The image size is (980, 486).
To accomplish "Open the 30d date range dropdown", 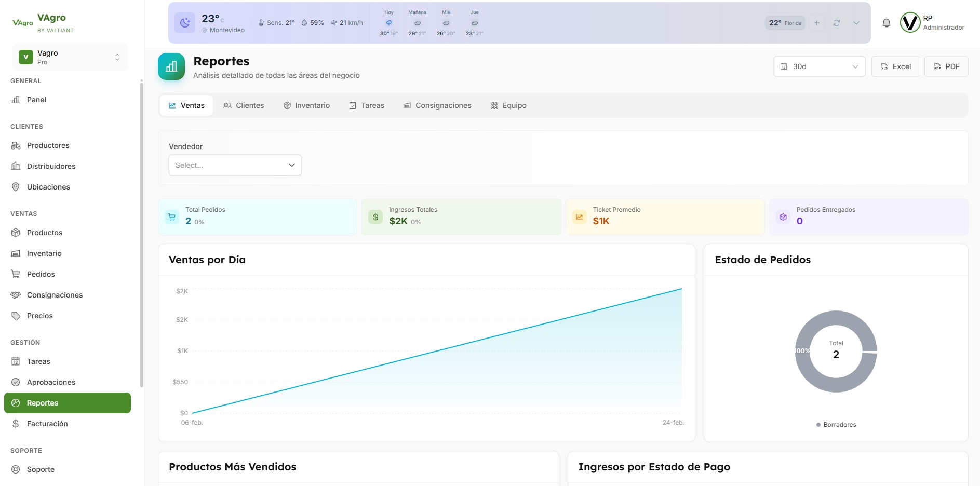I will [x=818, y=66].
